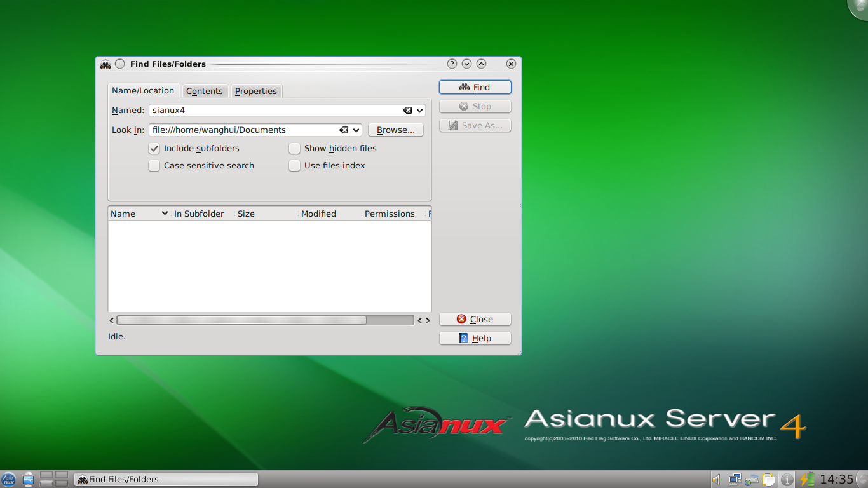Select the first virtual desktop in pager

46,475
